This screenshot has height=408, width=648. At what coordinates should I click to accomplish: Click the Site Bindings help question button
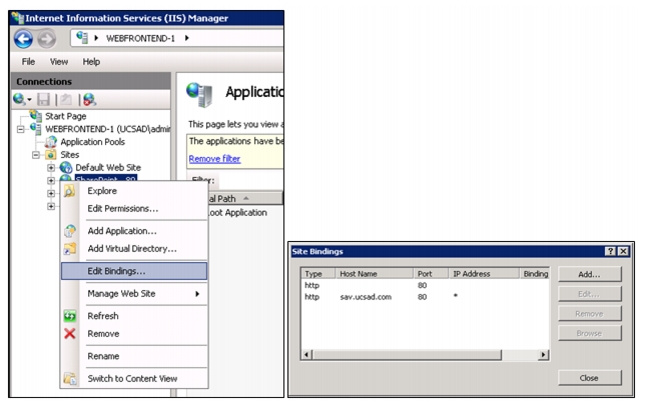610,251
